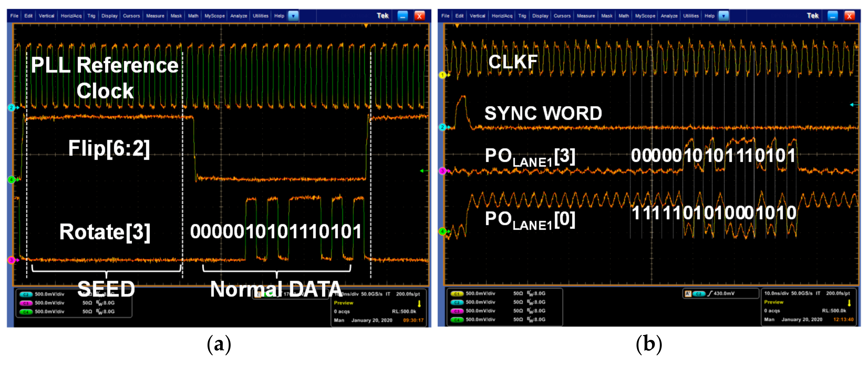This screenshot has width=868, height=365.
Task: Click magenta C3 channel badge in right scope
Action: pyautogui.click(x=457, y=311)
